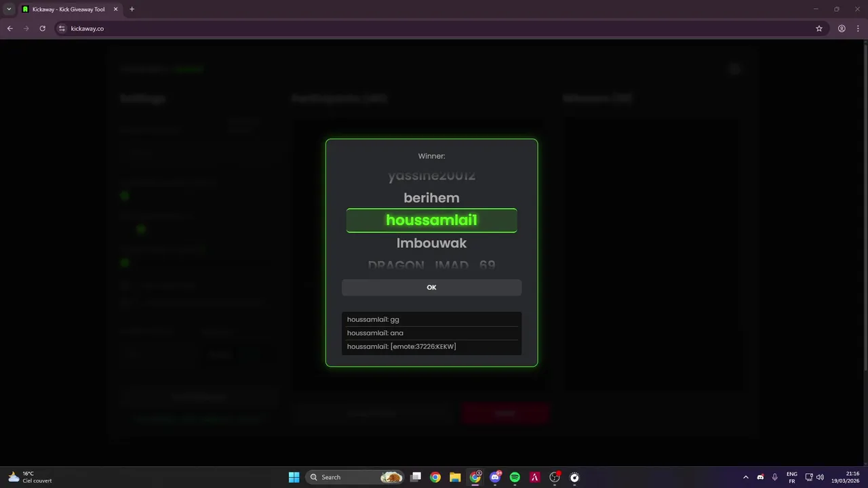Screen dimensions: 868x488
Task: Open the Windows Start menu
Action: point(294,477)
